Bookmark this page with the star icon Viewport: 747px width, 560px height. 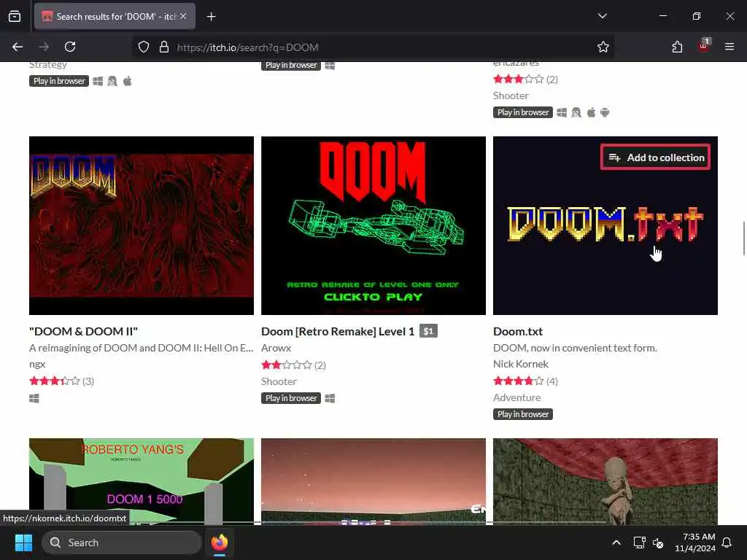click(x=603, y=47)
